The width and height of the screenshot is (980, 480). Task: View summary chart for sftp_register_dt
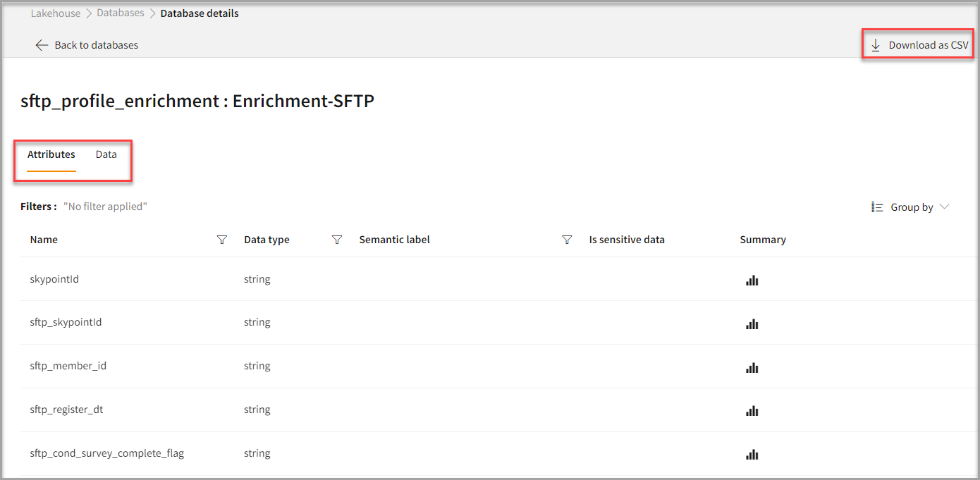click(x=752, y=411)
